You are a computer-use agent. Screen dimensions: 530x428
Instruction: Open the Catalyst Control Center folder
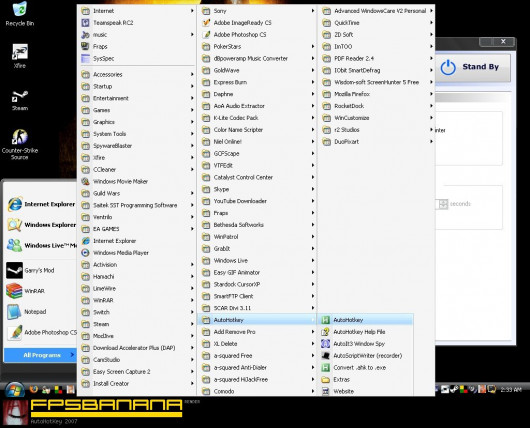click(x=258, y=177)
